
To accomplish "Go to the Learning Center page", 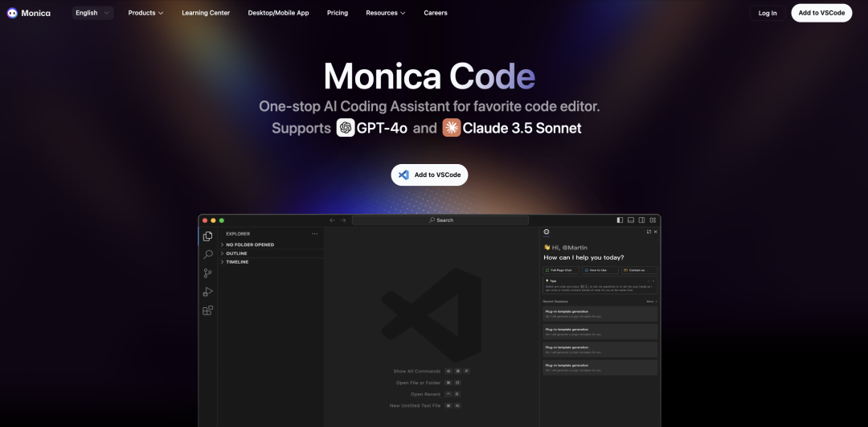I will coord(206,13).
